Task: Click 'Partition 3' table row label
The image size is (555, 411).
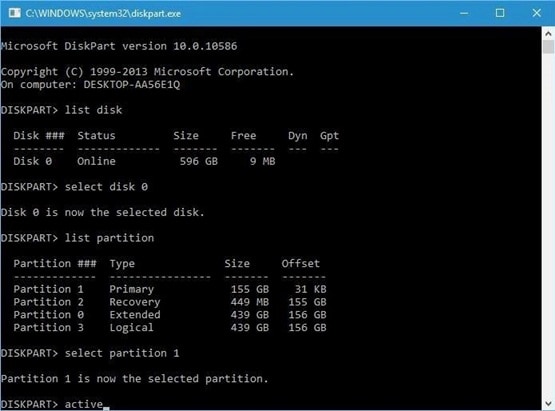Action: [x=48, y=327]
